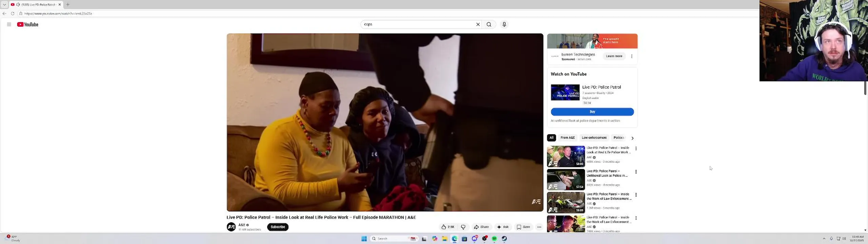Save video to a playlist
Viewport: 868px width, 244px height.
point(523,227)
